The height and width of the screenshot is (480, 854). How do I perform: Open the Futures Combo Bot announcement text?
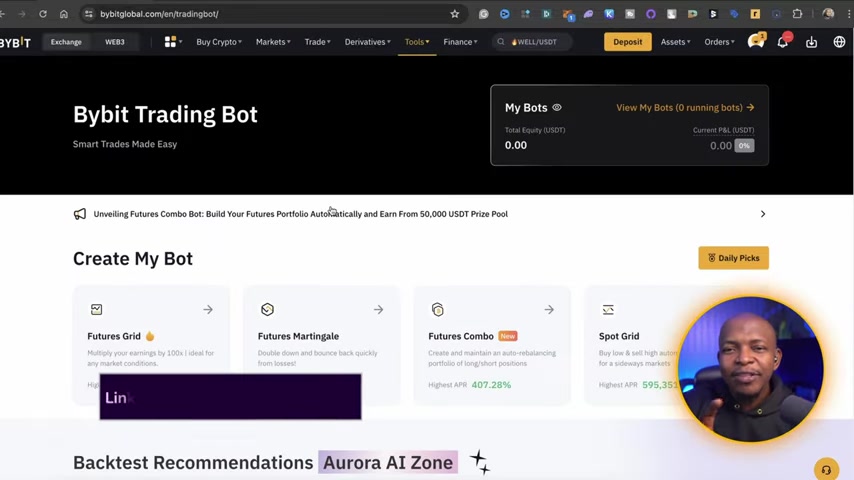301,214
